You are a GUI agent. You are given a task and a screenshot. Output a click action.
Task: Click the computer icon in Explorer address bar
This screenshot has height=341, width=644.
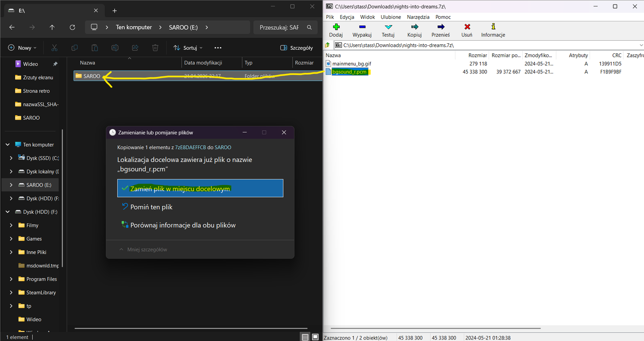click(94, 27)
